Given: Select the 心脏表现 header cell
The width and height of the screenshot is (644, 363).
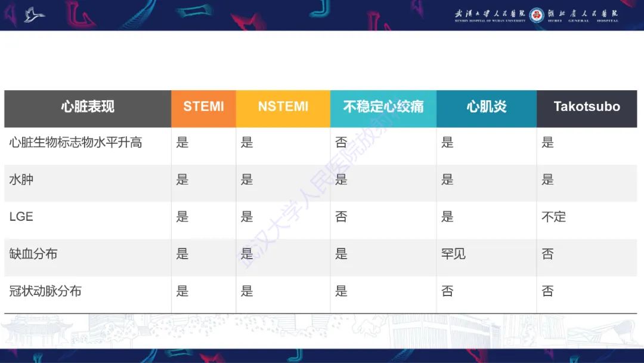Looking at the screenshot, I should pyautogui.click(x=88, y=109).
